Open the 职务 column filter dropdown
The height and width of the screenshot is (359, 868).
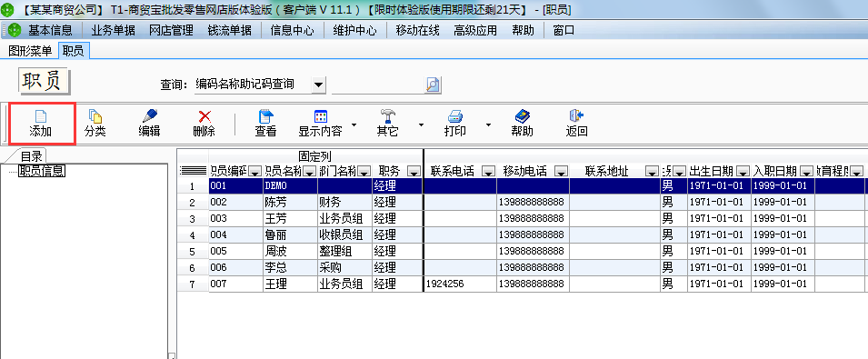pos(414,172)
